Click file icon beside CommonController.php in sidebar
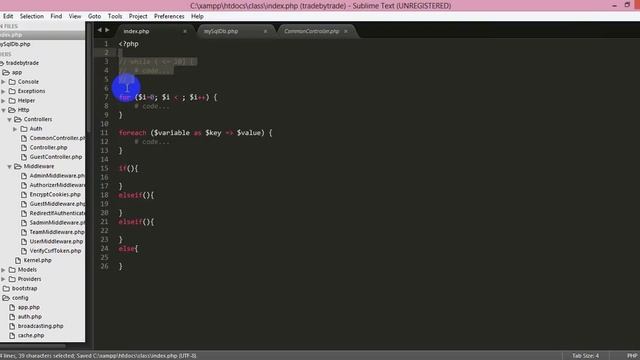 pos(24,138)
